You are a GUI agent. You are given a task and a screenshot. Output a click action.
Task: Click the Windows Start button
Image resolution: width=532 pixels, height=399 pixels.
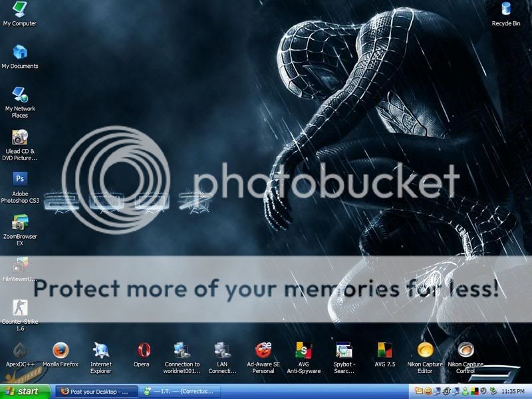pos(25,392)
